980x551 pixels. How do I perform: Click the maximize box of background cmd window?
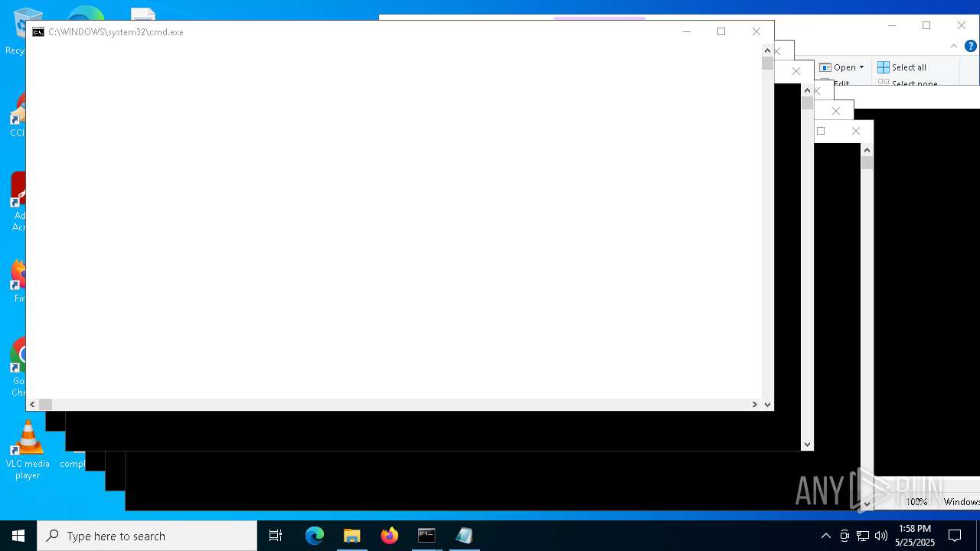point(821,131)
